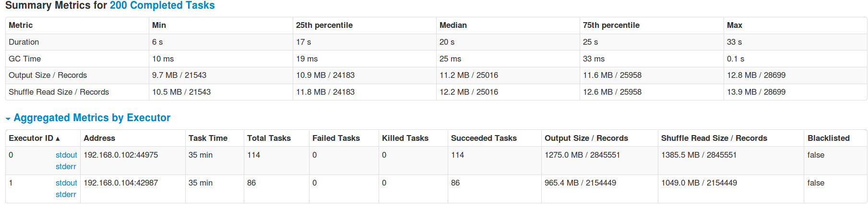Open the 200 Completed Tasks link
The height and width of the screenshot is (212, 868).
coord(162,6)
